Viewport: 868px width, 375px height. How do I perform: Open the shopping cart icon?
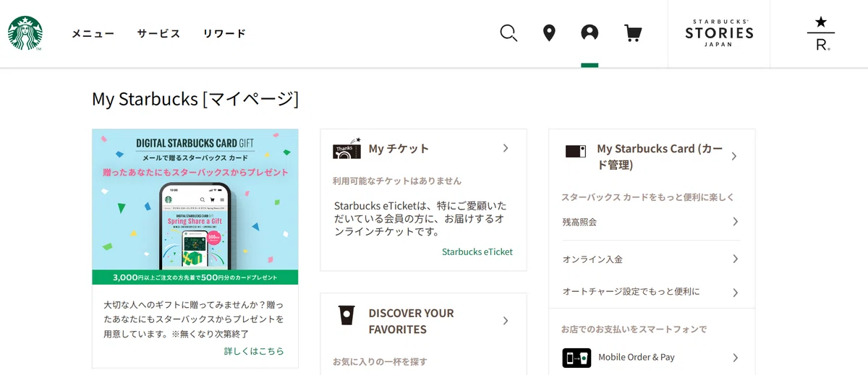(x=633, y=33)
